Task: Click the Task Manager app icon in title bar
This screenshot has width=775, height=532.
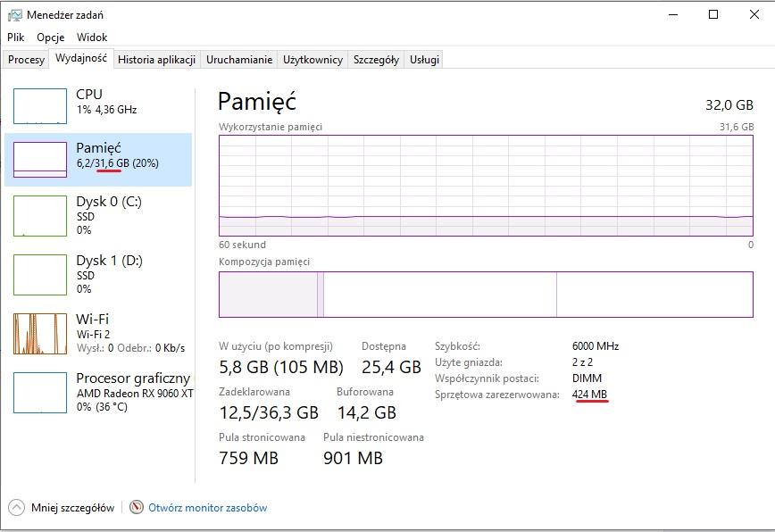Action: [x=15, y=14]
